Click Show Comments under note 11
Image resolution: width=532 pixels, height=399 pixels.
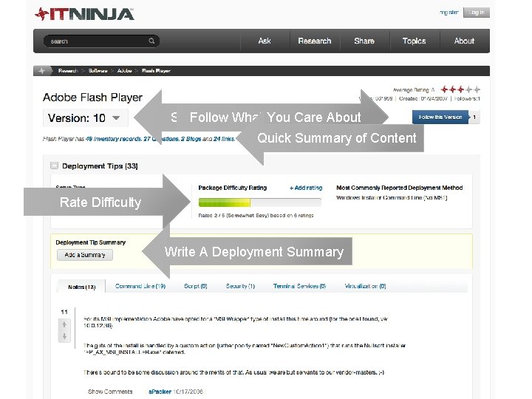pos(110,392)
